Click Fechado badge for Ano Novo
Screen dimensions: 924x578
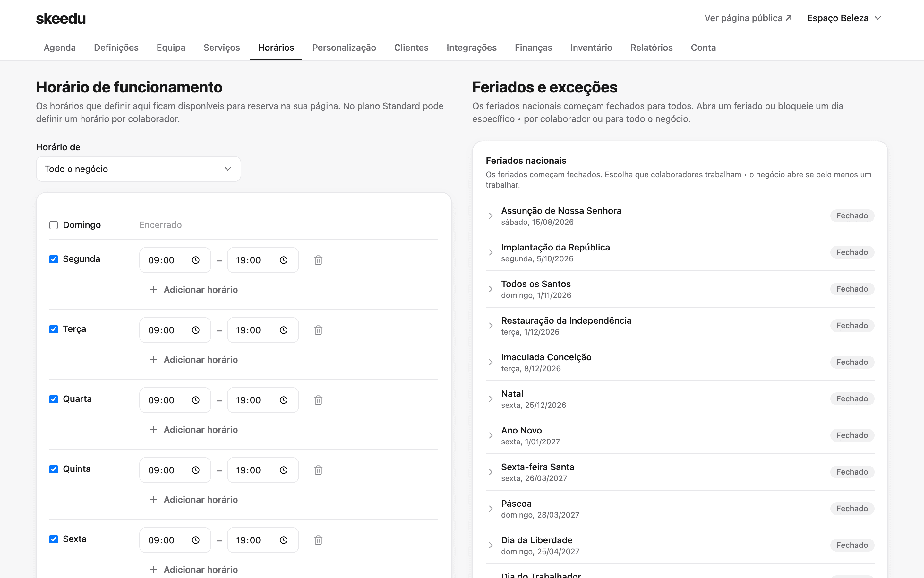(852, 435)
